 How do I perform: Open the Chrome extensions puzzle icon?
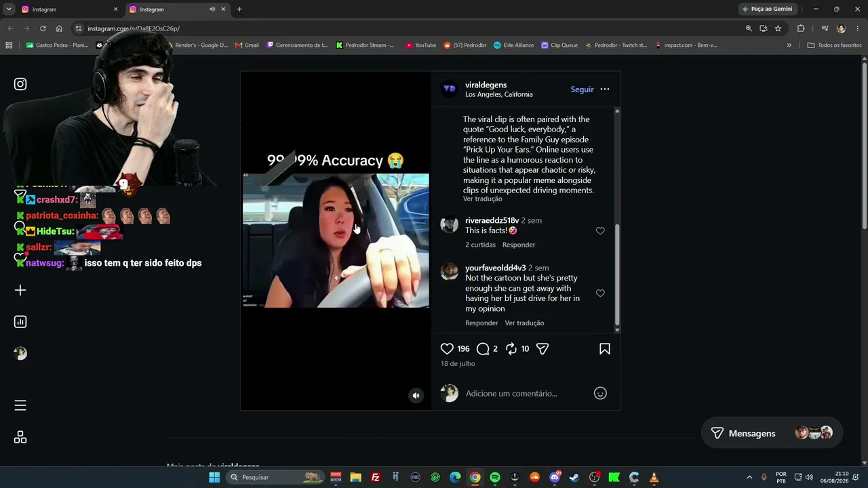(801, 28)
